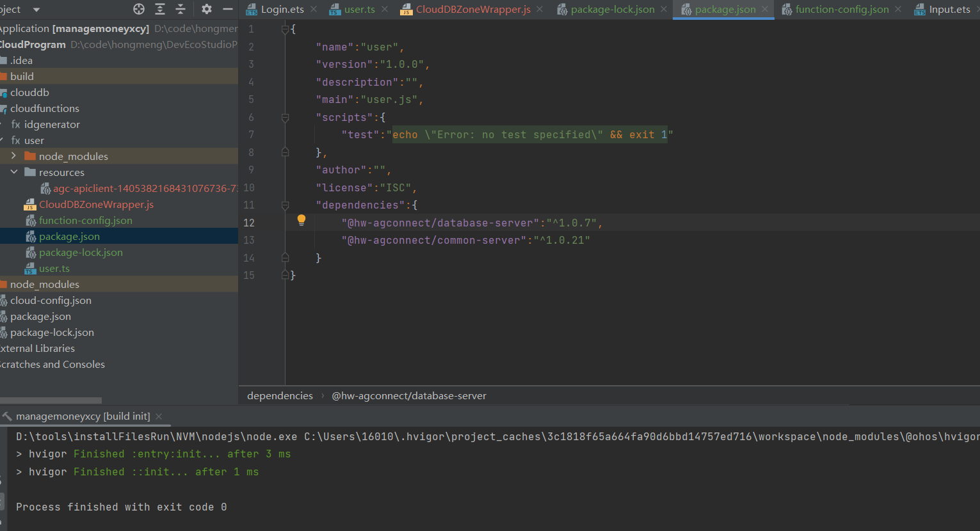Image resolution: width=980 pixels, height=531 pixels.
Task: Click line number 12 in gutter
Action: pyautogui.click(x=249, y=223)
